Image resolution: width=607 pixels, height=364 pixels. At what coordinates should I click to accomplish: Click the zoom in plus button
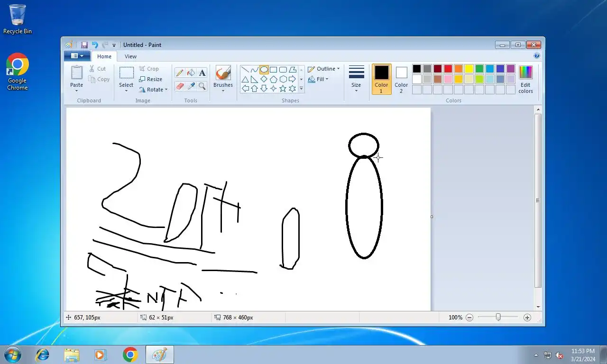[x=527, y=318]
